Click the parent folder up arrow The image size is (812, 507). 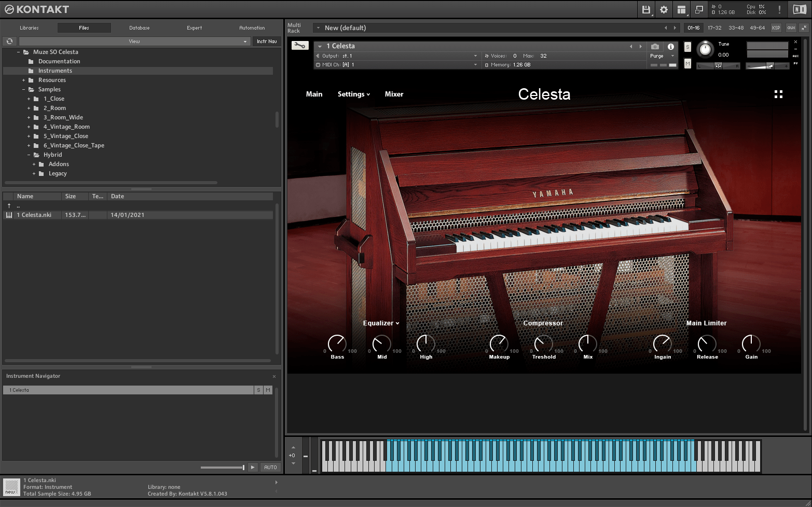pos(9,206)
